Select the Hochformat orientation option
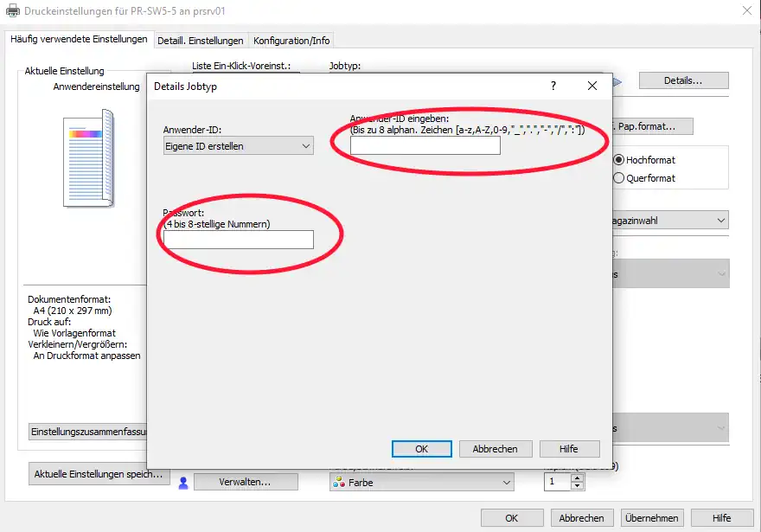Image resolution: width=761 pixels, height=532 pixels. (x=619, y=160)
